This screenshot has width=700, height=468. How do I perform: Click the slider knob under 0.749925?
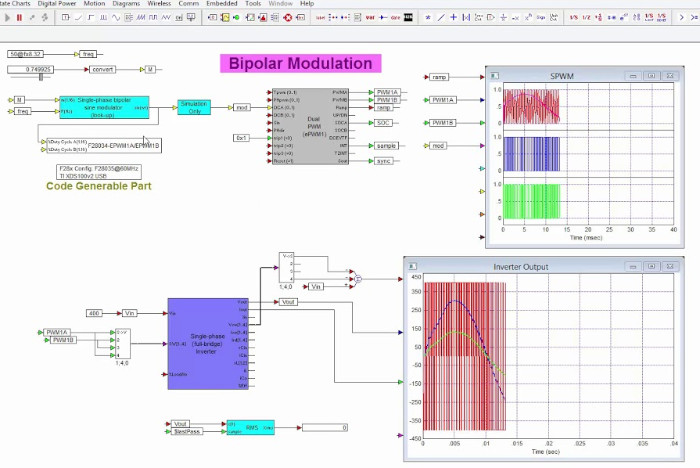click(x=41, y=77)
